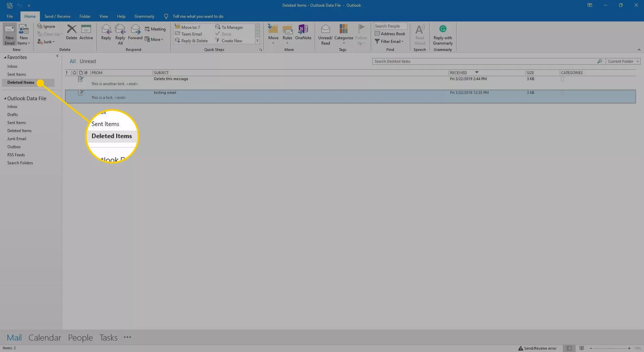Click the Ignore conversation button
644x352 pixels.
click(46, 26)
